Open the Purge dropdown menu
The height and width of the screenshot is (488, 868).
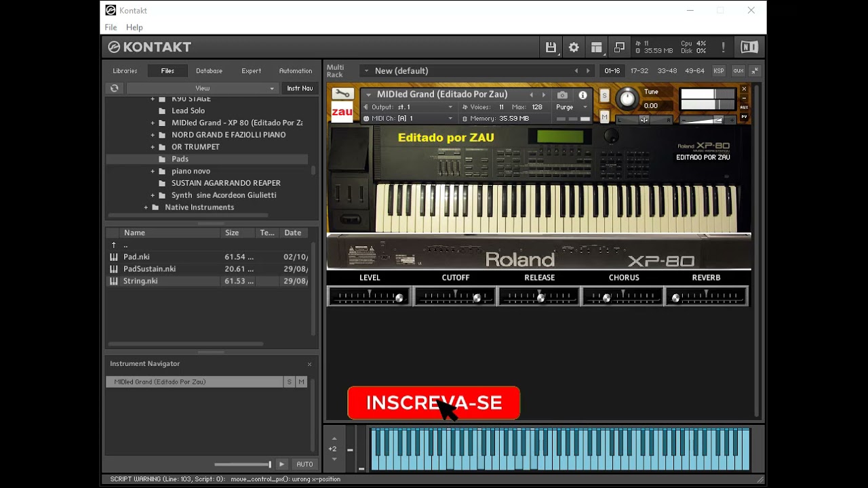pos(572,107)
